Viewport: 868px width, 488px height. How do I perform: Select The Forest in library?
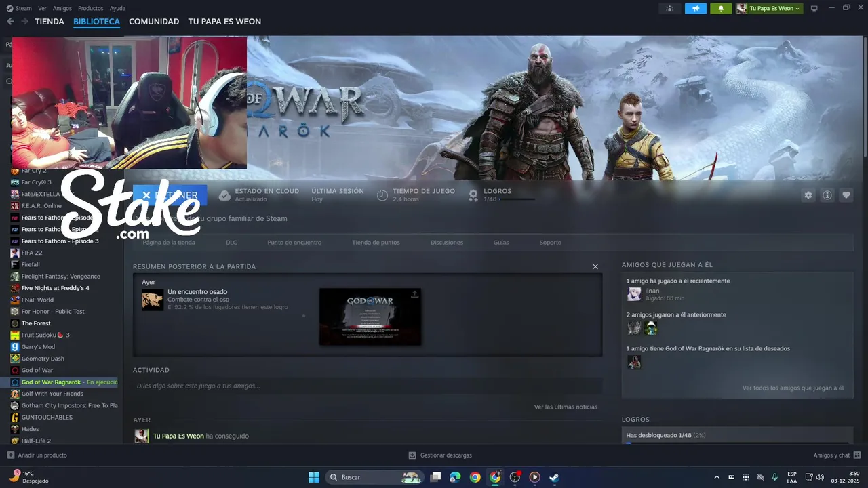pos(36,323)
